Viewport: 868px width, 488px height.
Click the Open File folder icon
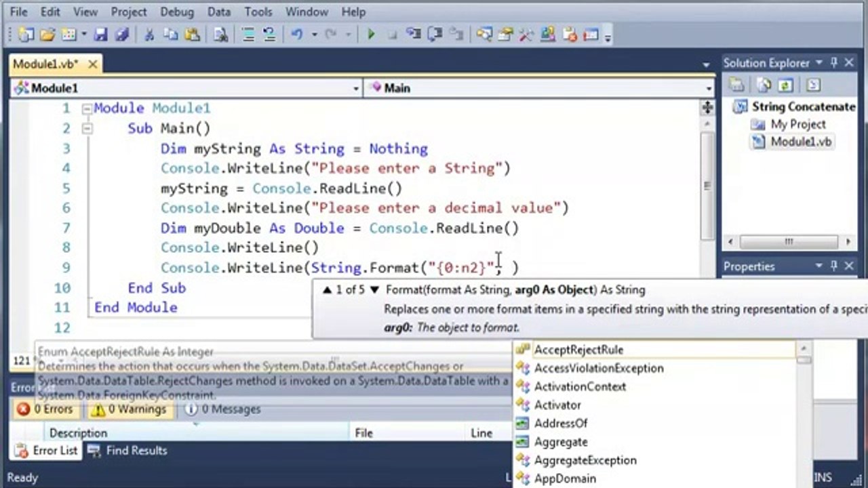pos(47,35)
